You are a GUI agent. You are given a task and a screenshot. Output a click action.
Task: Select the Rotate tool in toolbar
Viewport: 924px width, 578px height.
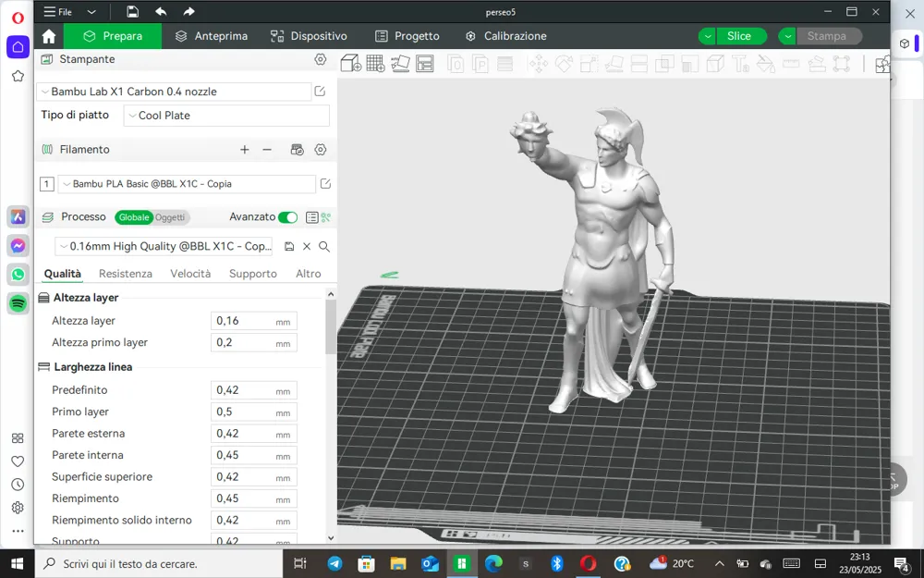click(x=564, y=64)
